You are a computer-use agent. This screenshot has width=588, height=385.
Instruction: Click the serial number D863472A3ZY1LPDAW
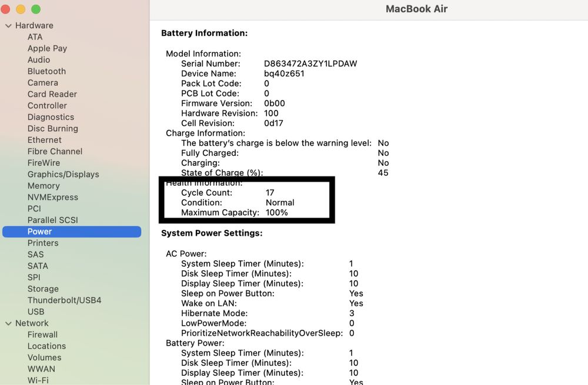tap(310, 63)
